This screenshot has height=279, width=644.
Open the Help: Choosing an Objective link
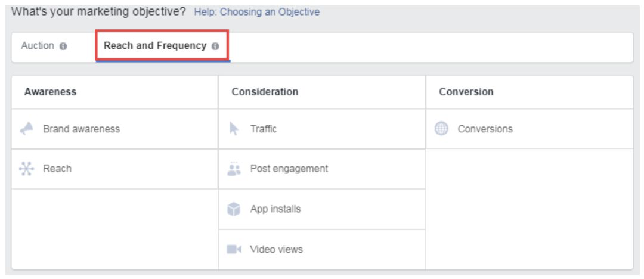[x=256, y=12]
